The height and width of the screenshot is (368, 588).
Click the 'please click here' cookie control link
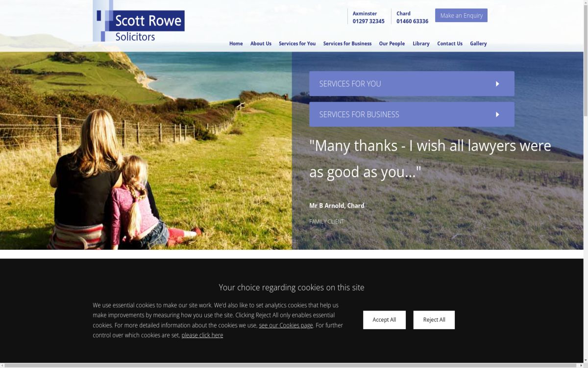[x=202, y=335]
